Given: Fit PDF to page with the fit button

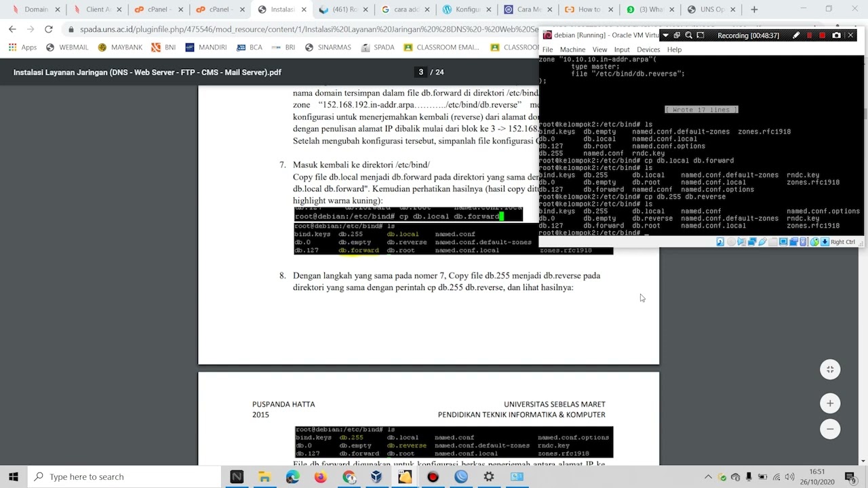Looking at the screenshot, I should tap(830, 369).
